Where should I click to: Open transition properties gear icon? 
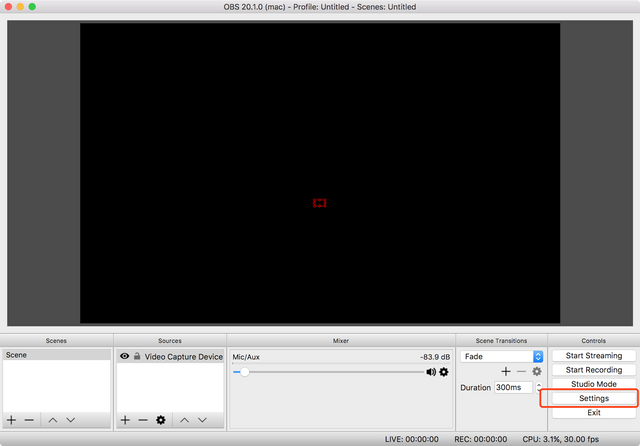coord(537,371)
